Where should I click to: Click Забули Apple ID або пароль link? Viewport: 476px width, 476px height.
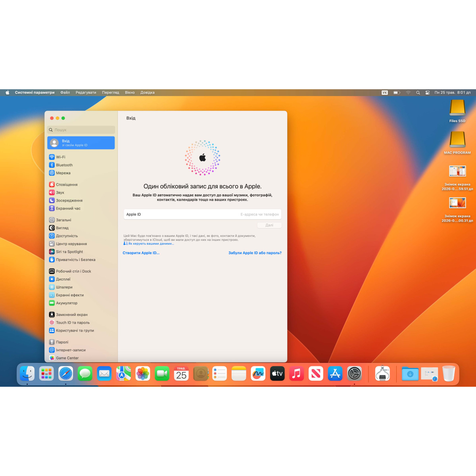(x=255, y=253)
